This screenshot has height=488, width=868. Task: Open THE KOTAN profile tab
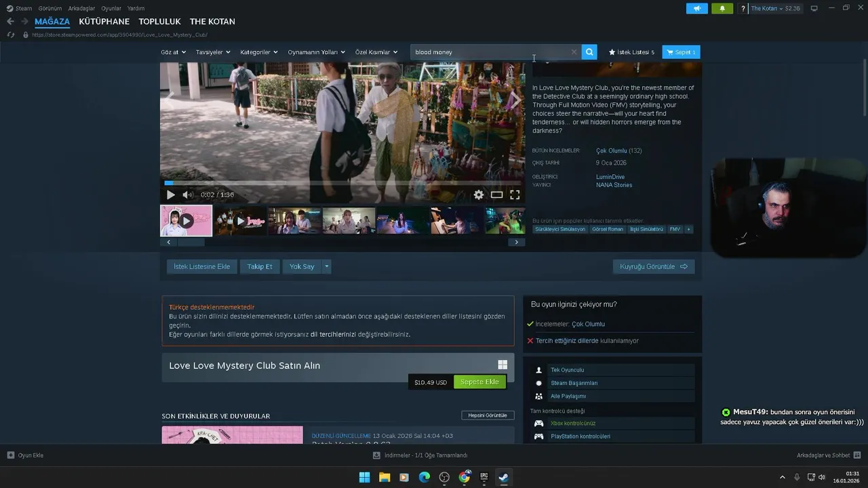click(x=212, y=22)
